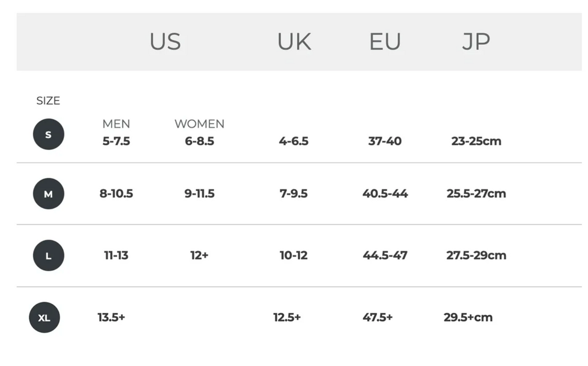Click the EU 37-40 size value
The image size is (588, 366).
[x=385, y=141]
